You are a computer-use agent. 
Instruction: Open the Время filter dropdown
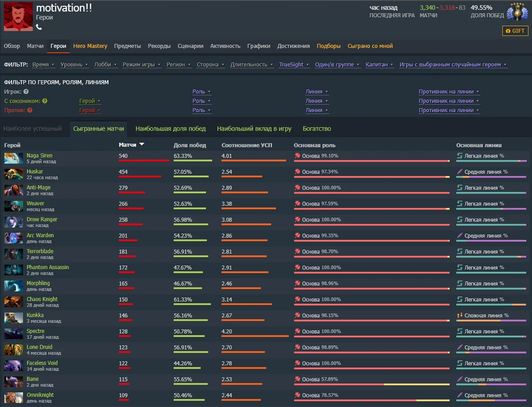(x=43, y=65)
